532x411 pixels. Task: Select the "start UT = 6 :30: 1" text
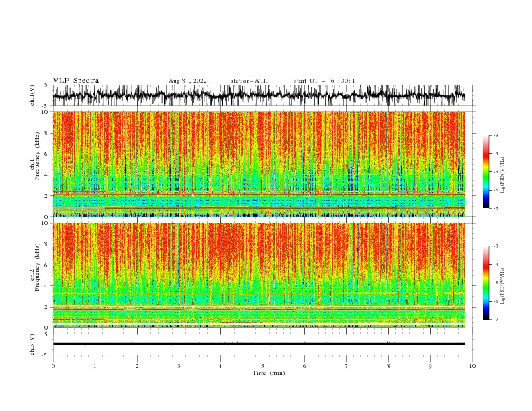pos(324,81)
